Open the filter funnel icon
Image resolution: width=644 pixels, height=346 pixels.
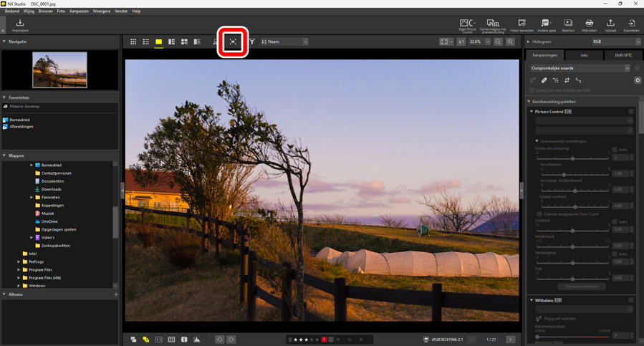pyautogui.click(x=252, y=42)
